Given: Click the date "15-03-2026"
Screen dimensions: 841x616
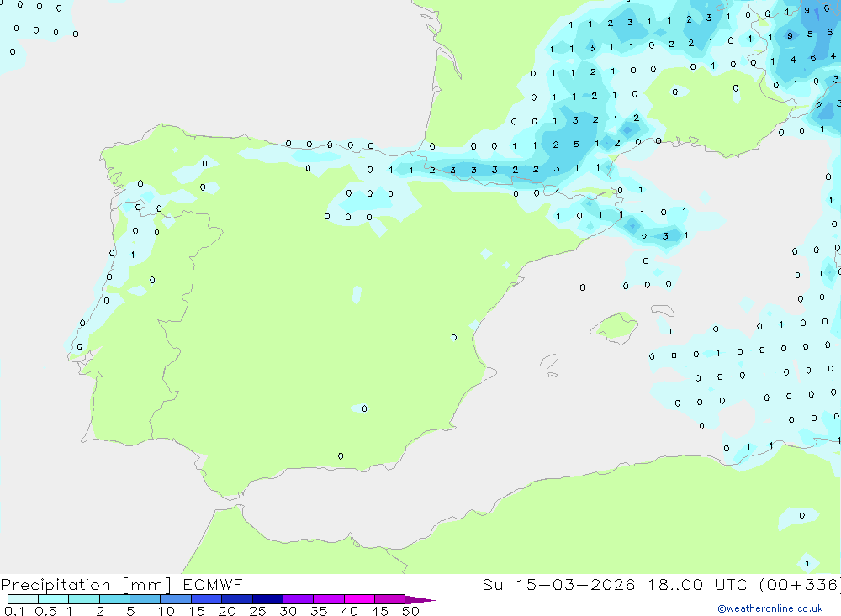Looking at the screenshot, I should [575, 584].
